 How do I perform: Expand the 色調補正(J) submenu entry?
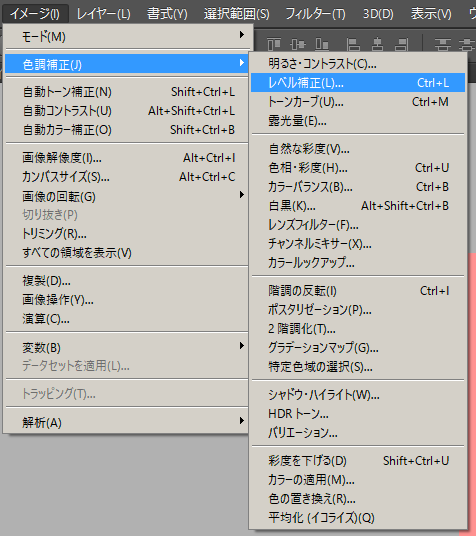pyautogui.click(x=127, y=64)
